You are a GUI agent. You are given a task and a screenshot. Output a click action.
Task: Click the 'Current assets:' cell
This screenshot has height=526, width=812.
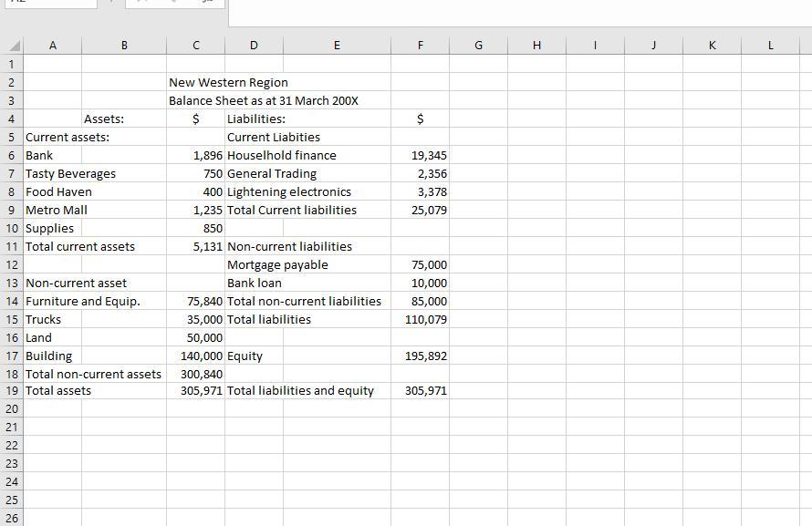pos(52,137)
